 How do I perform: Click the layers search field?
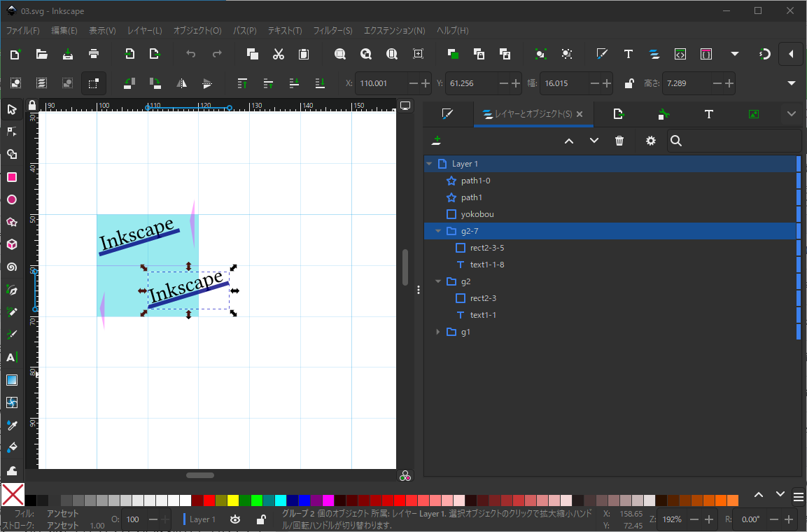tap(734, 141)
